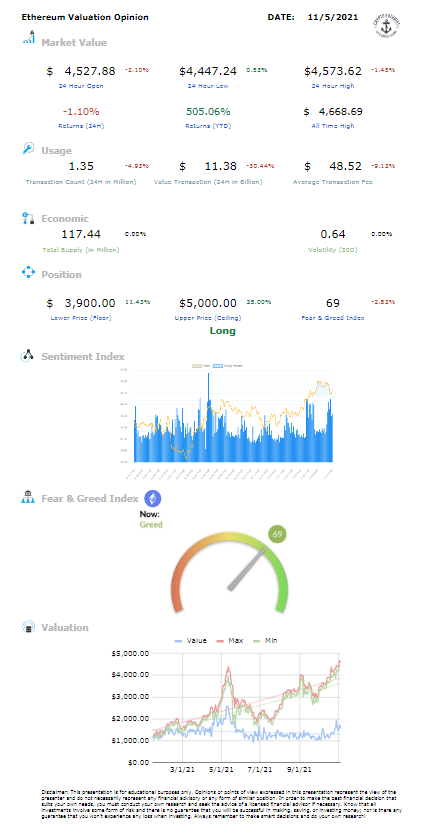Image resolution: width=431 pixels, height=839 pixels.
Task: Click the Market Value heading
Action: pyautogui.click(x=74, y=43)
